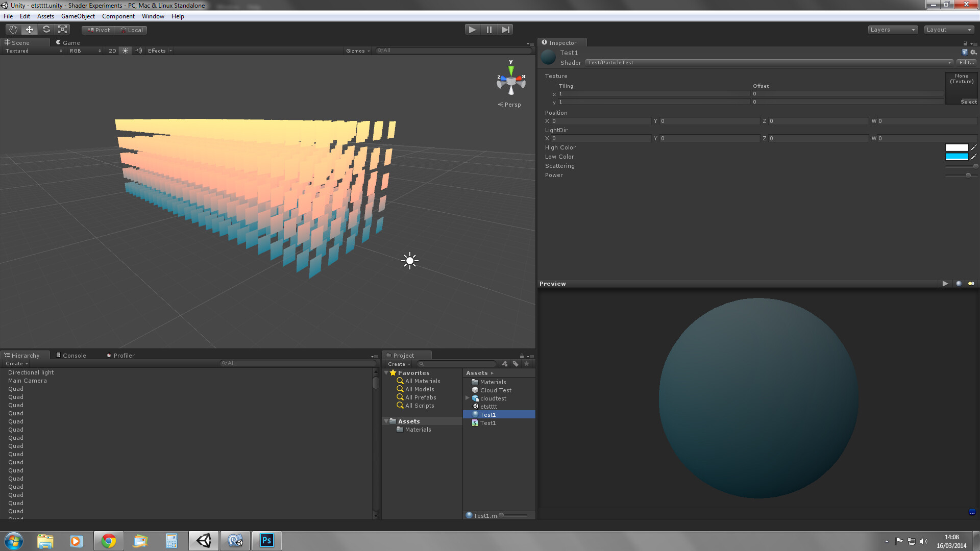
Task: Open the Unity editor from the taskbar
Action: coord(203,541)
